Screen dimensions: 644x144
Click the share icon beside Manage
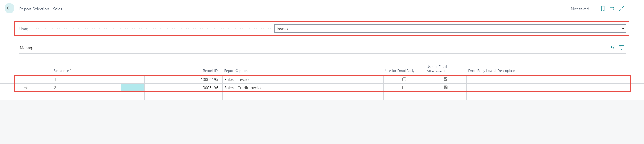pos(612,47)
